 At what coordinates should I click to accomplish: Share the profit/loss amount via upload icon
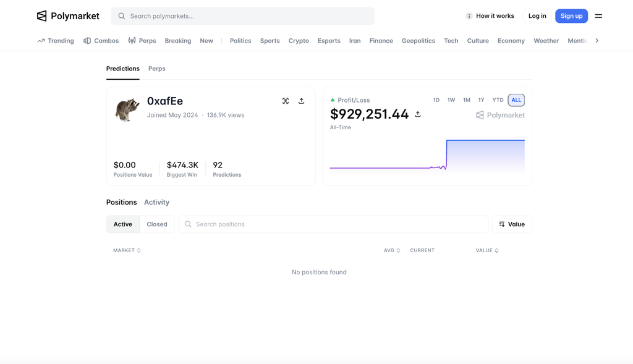418,114
